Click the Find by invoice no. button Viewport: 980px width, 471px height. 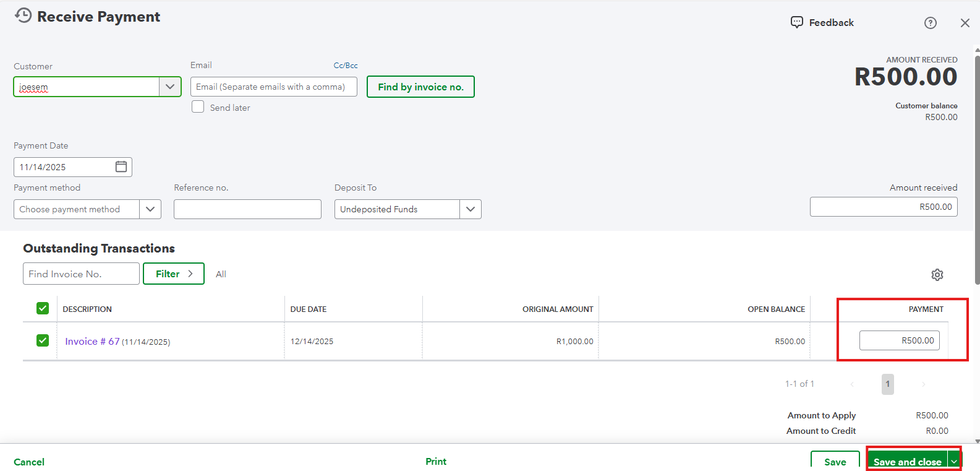pos(420,87)
